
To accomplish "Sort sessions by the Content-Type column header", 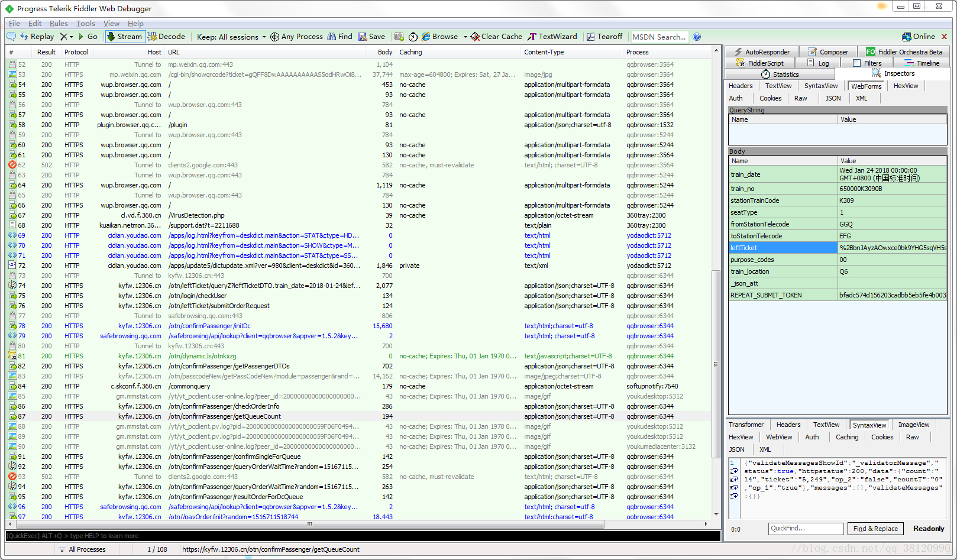I will tap(572, 52).
